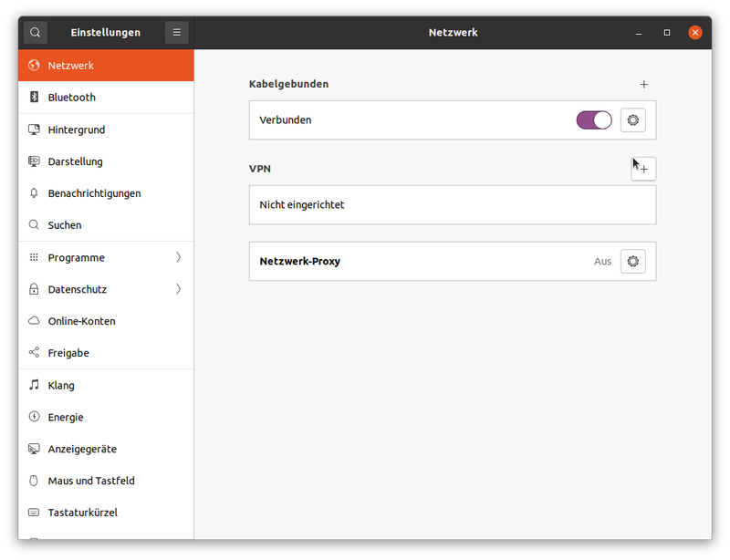The width and height of the screenshot is (730, 560).
Task: Open Netzwerk-Proxy gear settings
Action: coord(632,261)
